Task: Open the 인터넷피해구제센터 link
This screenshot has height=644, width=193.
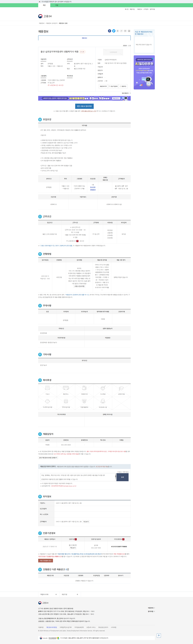Action: [64, 486]
